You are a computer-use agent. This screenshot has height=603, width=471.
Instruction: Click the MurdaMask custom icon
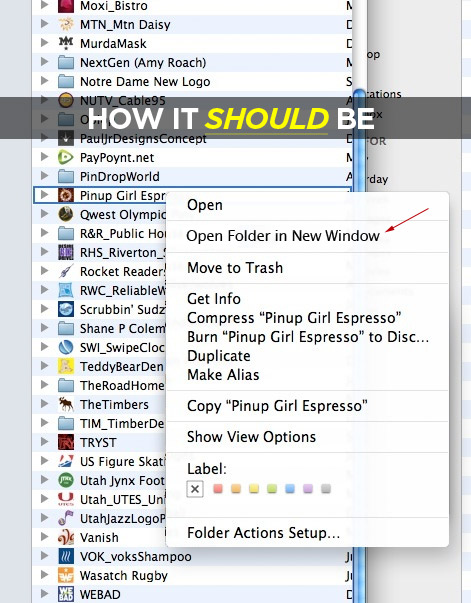pyautogui.click(x=66, y=43)
